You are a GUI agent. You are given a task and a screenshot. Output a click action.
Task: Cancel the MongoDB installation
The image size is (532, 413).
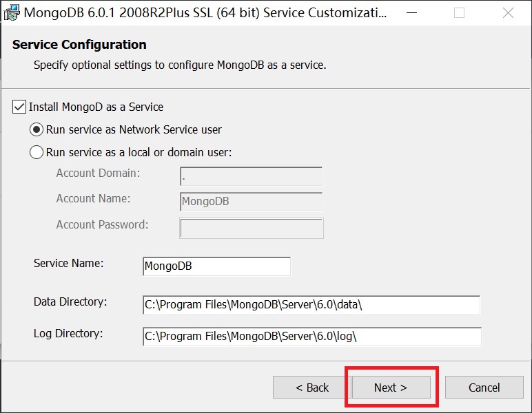click(484, 388)
